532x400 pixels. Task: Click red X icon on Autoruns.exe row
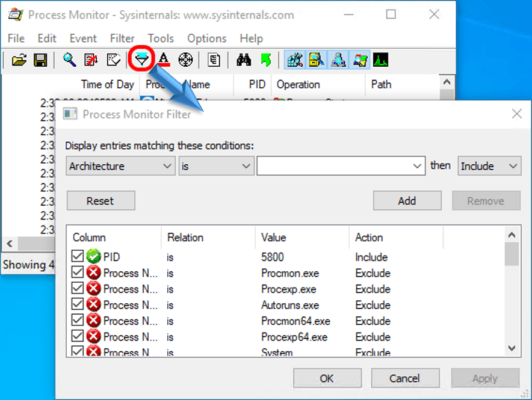pos(93,304)
